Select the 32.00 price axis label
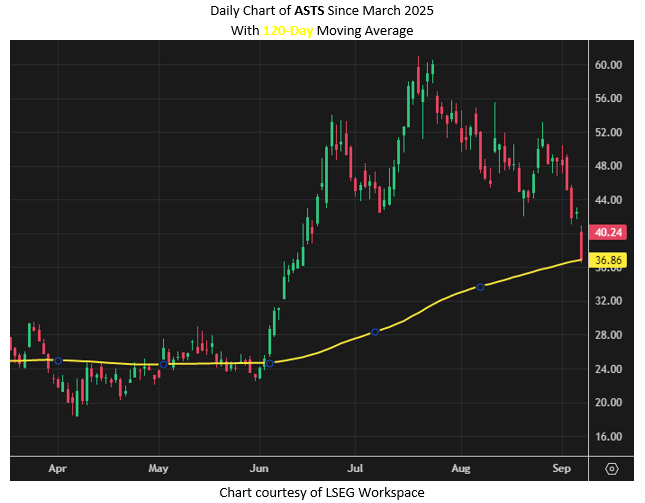The height and width of the screenshot is (503, 645). 608,301
